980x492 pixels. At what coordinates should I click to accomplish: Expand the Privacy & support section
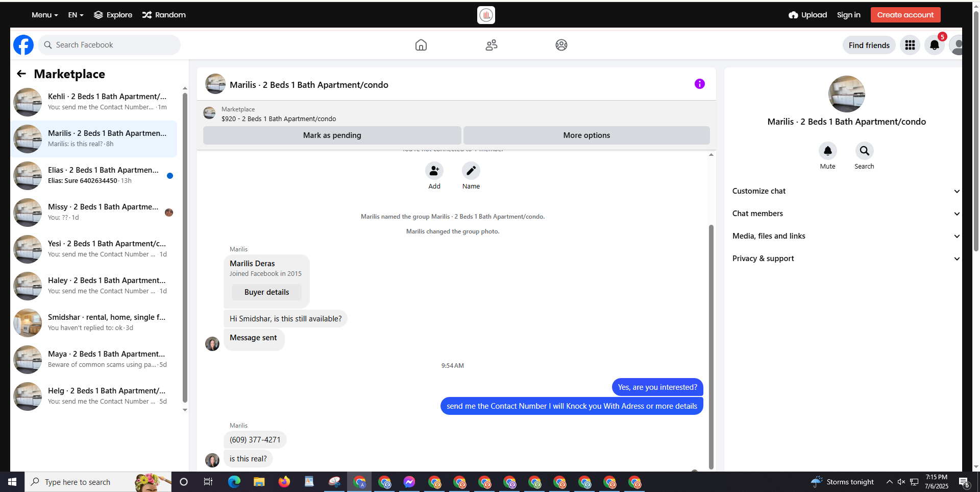pyautogui.click(x=846, y=259)
